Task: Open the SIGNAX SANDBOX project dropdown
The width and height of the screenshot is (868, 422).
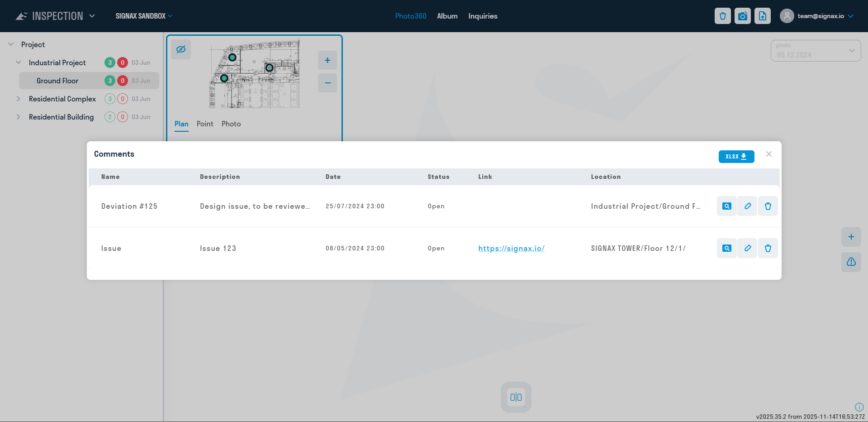Action: pos(144,16)
